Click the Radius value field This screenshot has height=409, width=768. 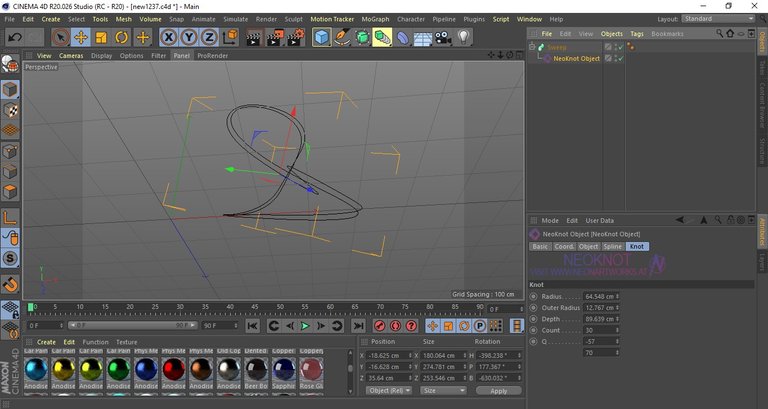point(599,296)
